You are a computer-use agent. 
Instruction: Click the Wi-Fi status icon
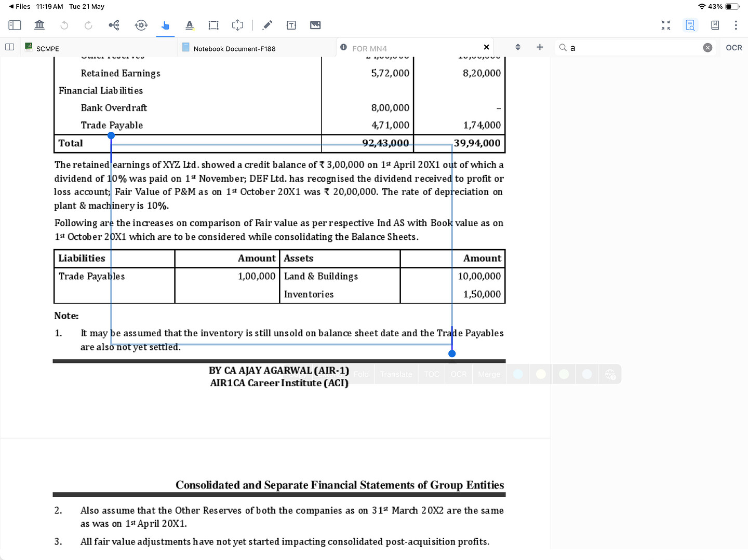pyautogui.click(x=702, y=6)
